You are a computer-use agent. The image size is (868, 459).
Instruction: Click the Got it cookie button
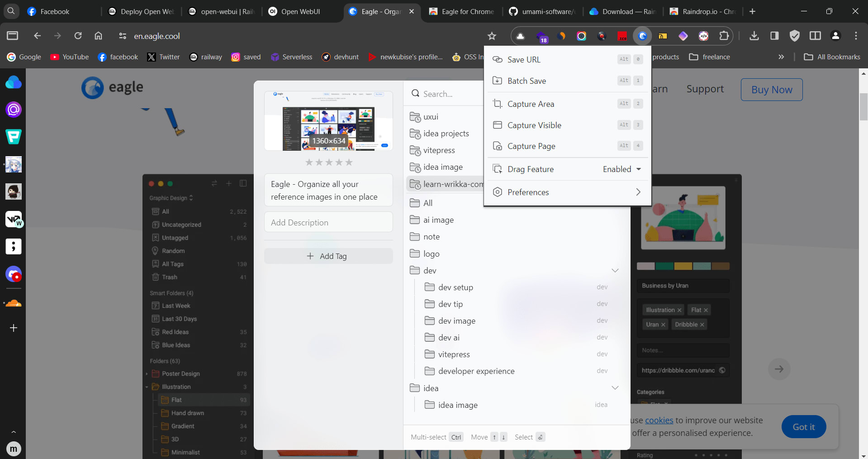(804, 427)
